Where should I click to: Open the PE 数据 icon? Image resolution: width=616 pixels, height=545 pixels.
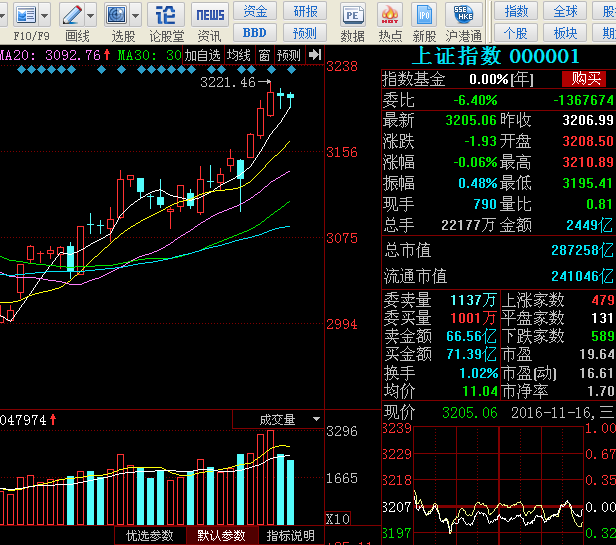[352, 15]
